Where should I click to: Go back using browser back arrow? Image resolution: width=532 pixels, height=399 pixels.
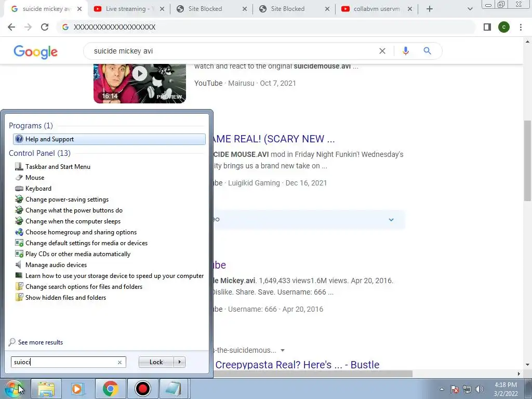[11, 27]
